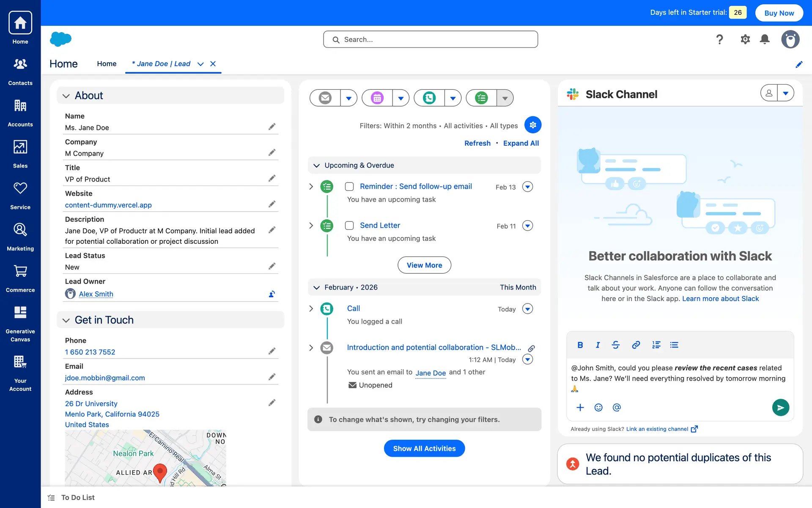Click the Slack send message button
Image resolution: width=812 pixels, height=508 pixels.
pos(780,407)
